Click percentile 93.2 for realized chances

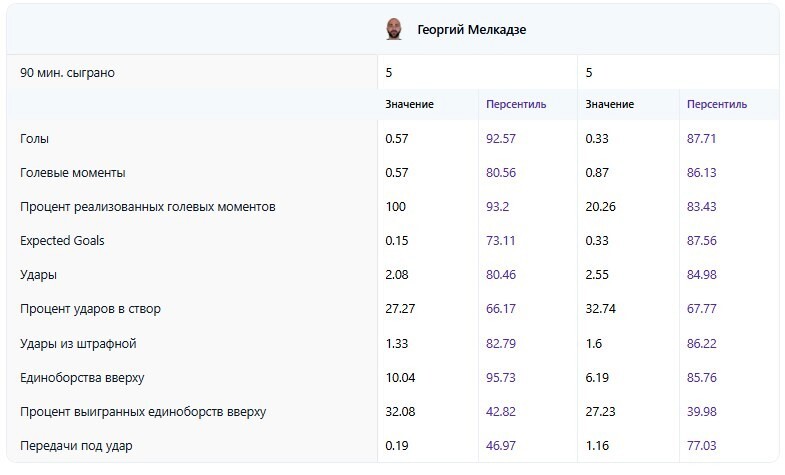[497, 207]
